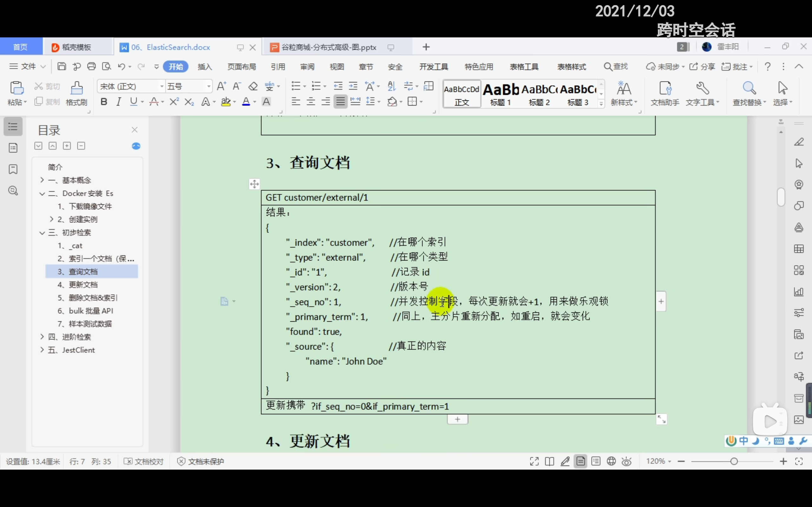Viewport: 812px width, 507px height.
Task: Toggle italic formatting
Action: pyautogui.click(x=118, y=102)
